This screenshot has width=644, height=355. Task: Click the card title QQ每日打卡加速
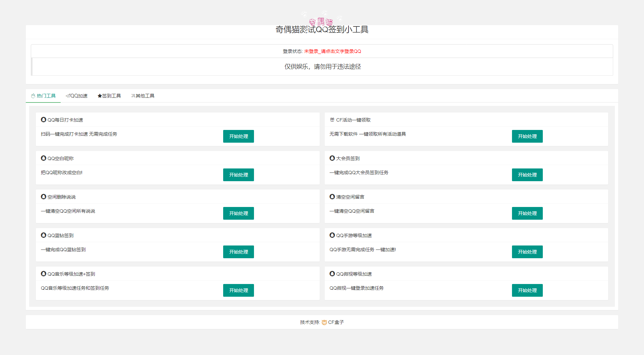[65, 120]
